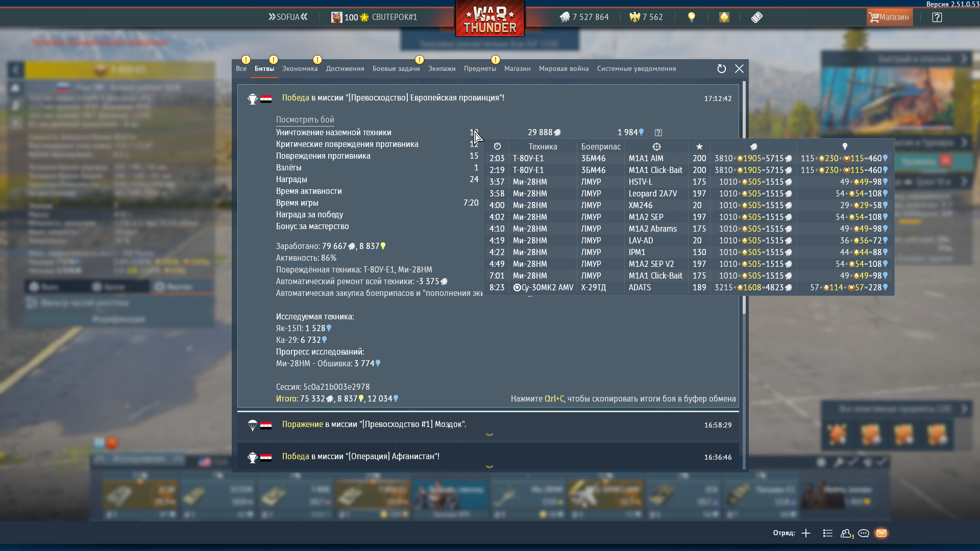Click the SOFUA clan tag
The image size is (980, 551).
tap(288, 17)
